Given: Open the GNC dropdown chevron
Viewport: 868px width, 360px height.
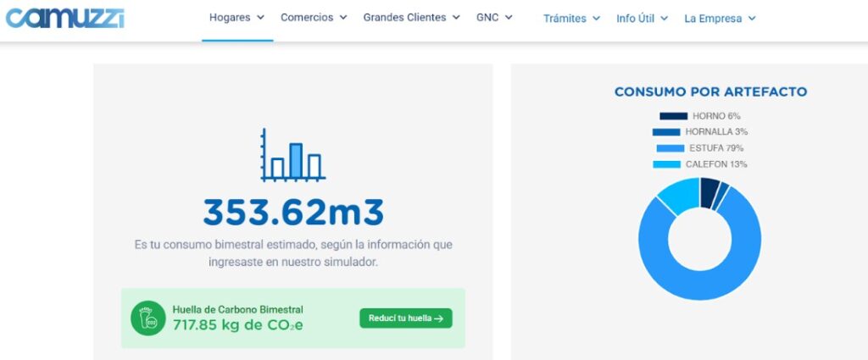Looking at the screenshot, I should click(509, 18).
